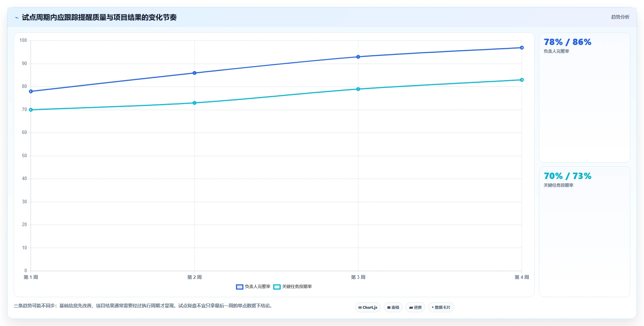Click the cyan 关键任务按期率 legend swatch

[277, 287]
